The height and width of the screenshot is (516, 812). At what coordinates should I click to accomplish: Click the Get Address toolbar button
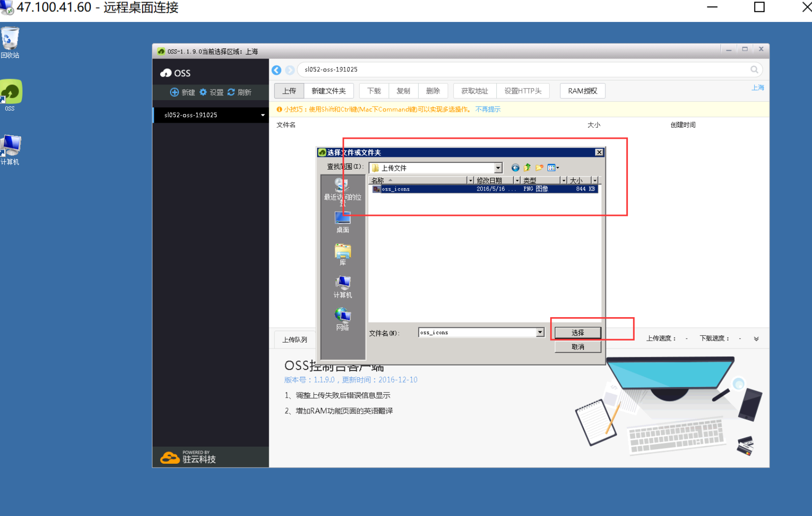[475, 91]
